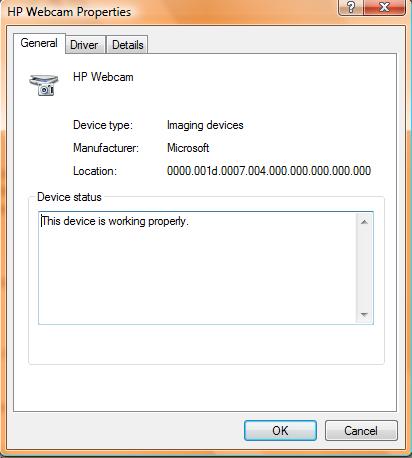412x458 pixels.
Task: Dismiss dialog with Cancel button
Action: point(361,430)
